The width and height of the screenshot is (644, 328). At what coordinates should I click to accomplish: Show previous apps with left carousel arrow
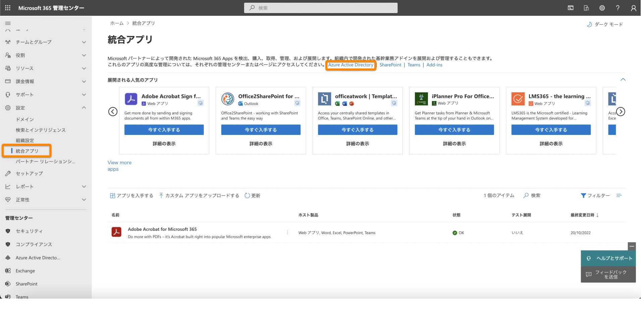(113, 112)
